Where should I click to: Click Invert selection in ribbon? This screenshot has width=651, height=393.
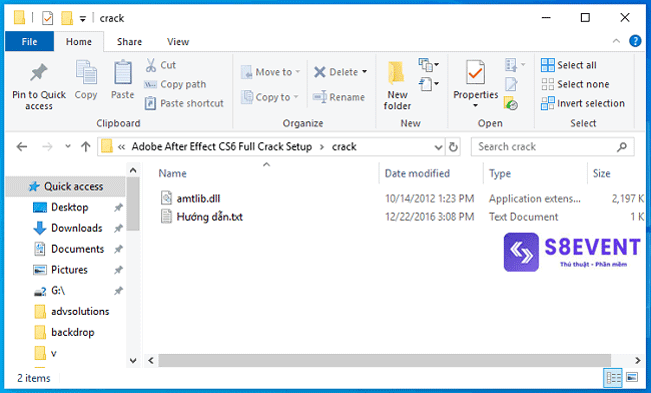[583, 103]
